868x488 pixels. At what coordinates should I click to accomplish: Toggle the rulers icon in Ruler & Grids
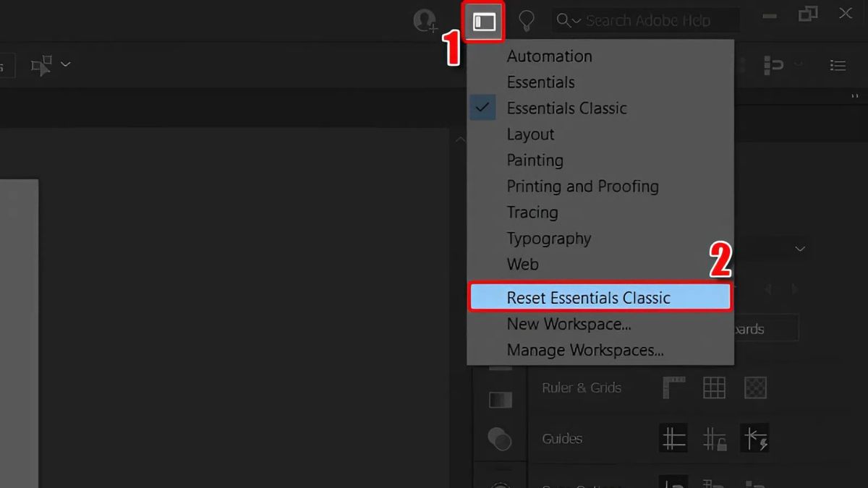click(x=674, y=388)
